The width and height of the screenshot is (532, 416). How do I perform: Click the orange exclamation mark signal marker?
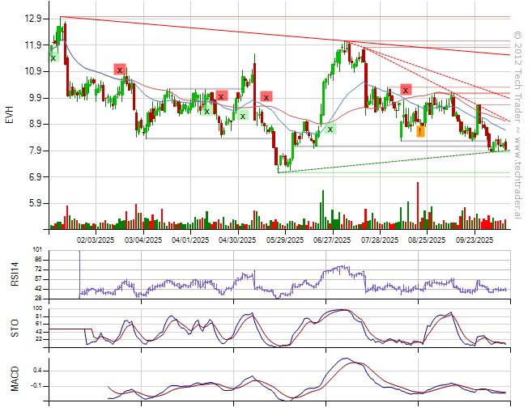pos(420,131)
